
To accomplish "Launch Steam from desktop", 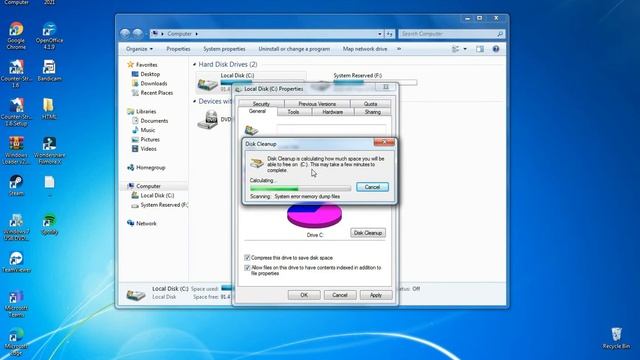I will tap(16, 185).
